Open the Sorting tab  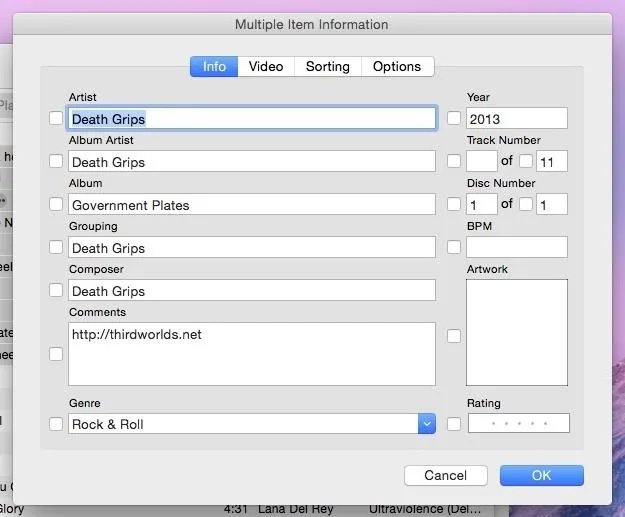328,66
